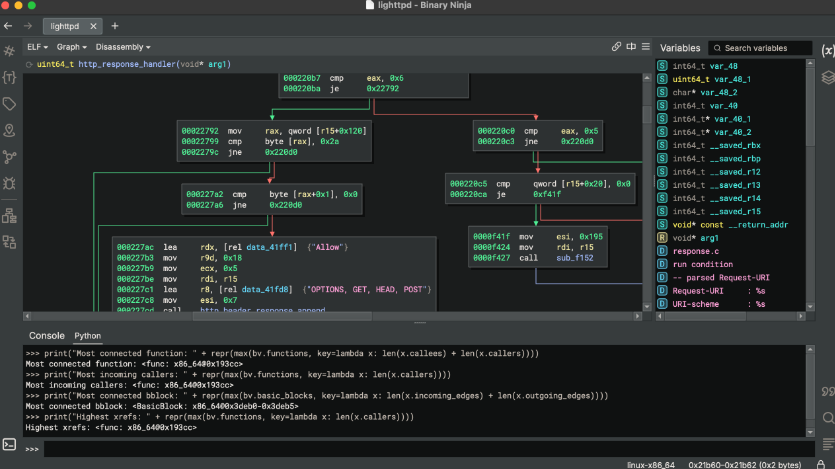Switch to the Python console tab
The image size is (835, 469).
coord(87,336)
